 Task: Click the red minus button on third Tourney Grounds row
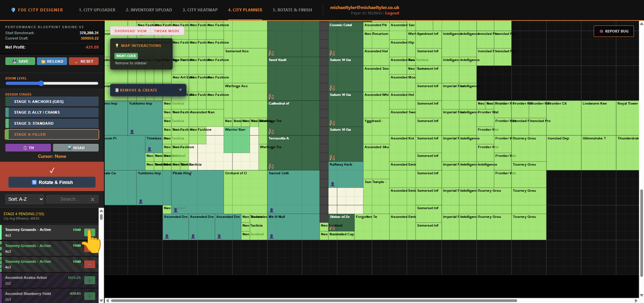point(90,264)
